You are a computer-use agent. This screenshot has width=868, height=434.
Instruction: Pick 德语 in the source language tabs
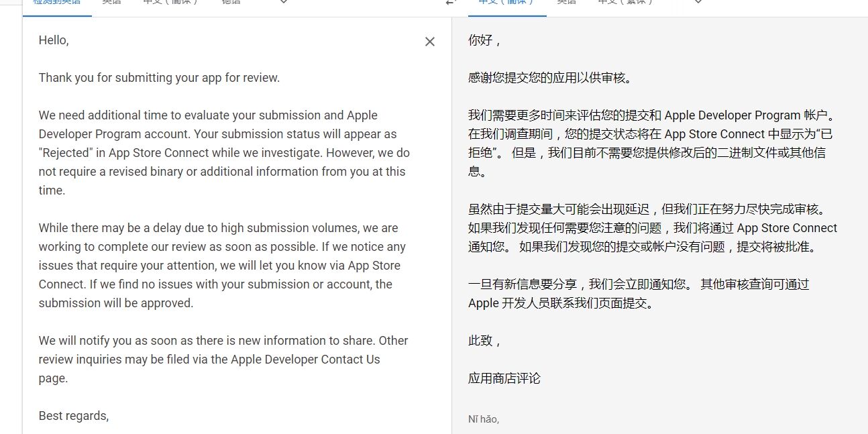coord(231,3)
